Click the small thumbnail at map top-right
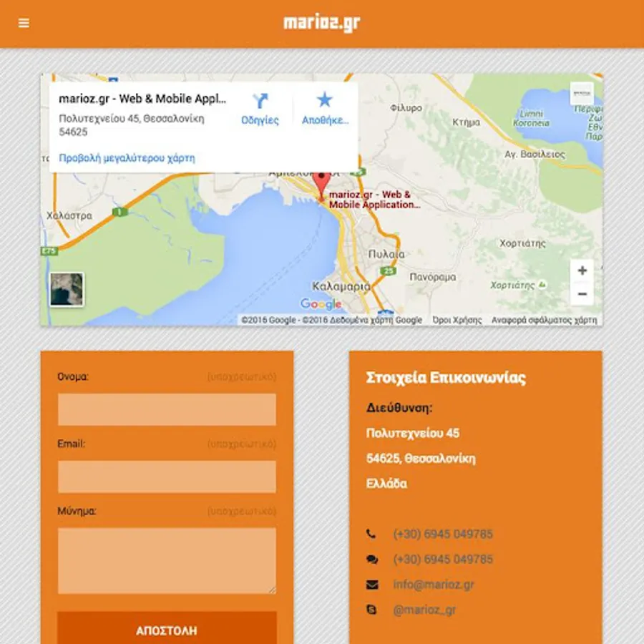The width and height of the screenshot is (644, 644). (x=582, y=93)
